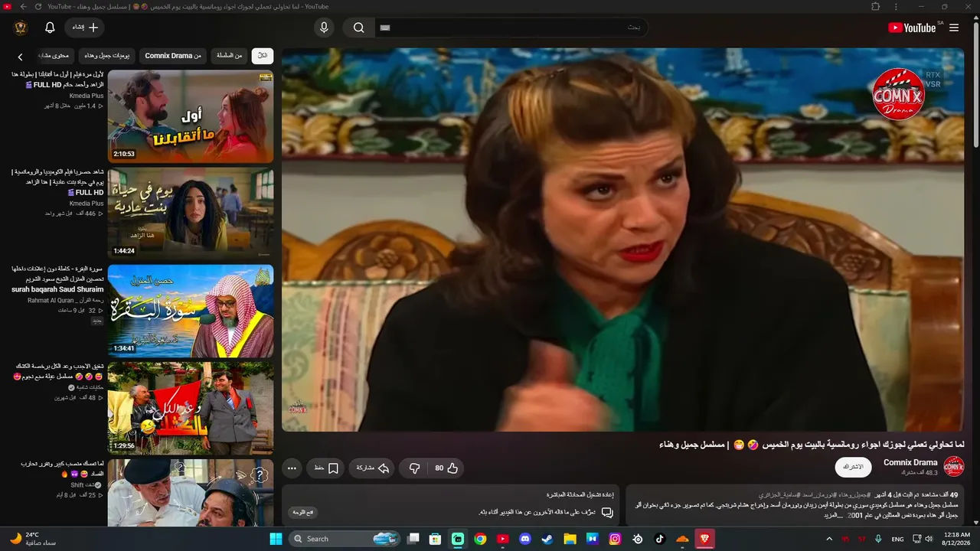Open Discord from the taskbar
This screenshot has height=551, width=980.
(524, 539)
